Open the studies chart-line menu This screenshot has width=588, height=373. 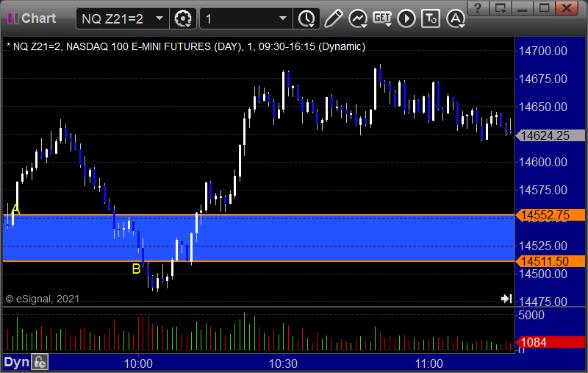click(358, 18)
